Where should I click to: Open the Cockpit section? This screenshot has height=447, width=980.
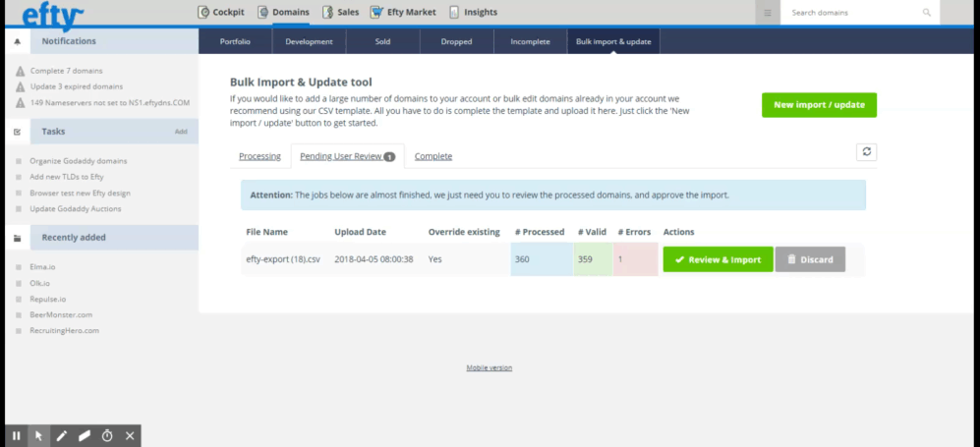click(x=220, y=12)
